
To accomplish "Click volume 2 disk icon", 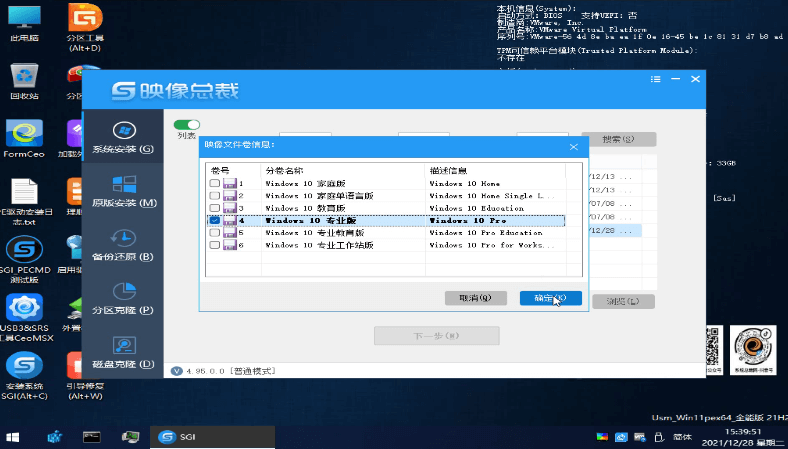I will (x=230, y=196).
